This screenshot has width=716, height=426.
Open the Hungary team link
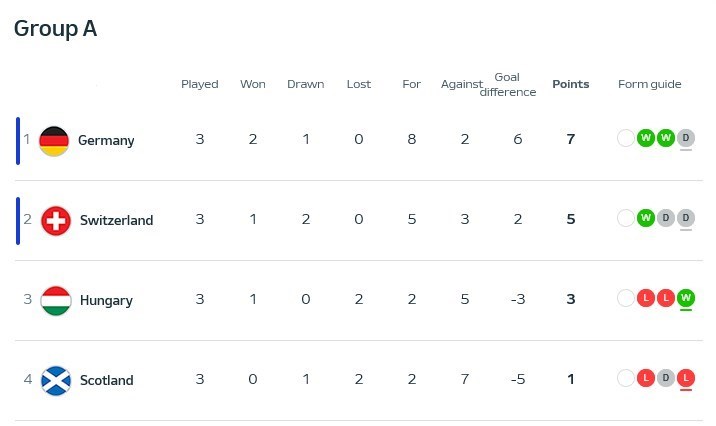tap(106, 300)
